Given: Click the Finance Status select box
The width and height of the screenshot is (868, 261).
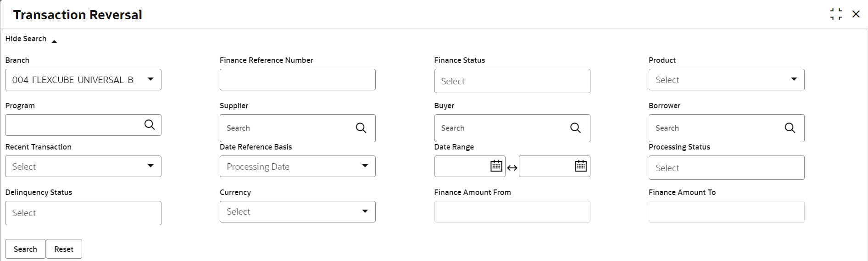Looking at the screenshot, I should click(x=512, y=81).
